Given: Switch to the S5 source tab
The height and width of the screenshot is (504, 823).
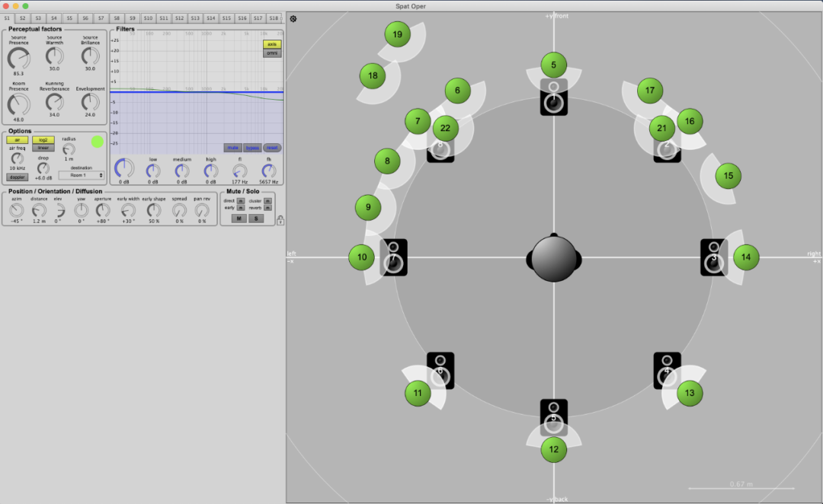Looking at the screenshot, I should point(69,18).
